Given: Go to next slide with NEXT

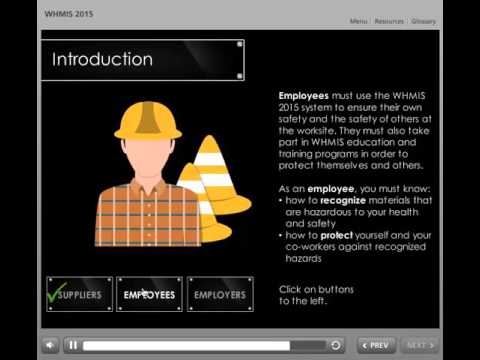Looking at the screenshot, I should (x=420, y=346).
